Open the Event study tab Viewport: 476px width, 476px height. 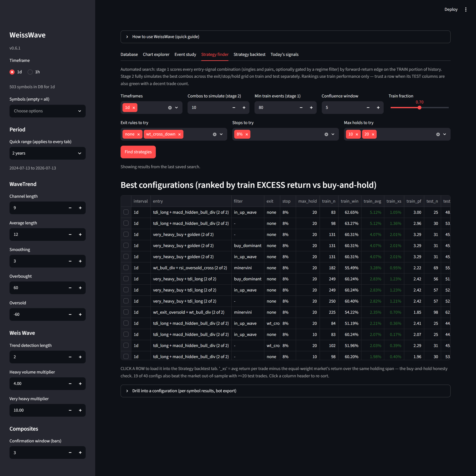click(x=185, y=54)
